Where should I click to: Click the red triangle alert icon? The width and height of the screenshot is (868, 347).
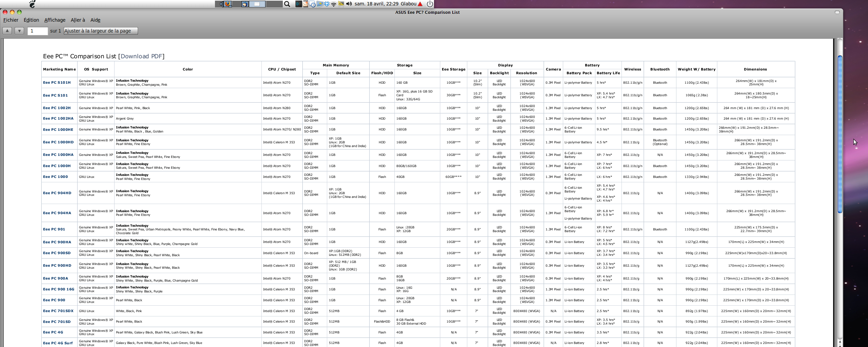420,4
